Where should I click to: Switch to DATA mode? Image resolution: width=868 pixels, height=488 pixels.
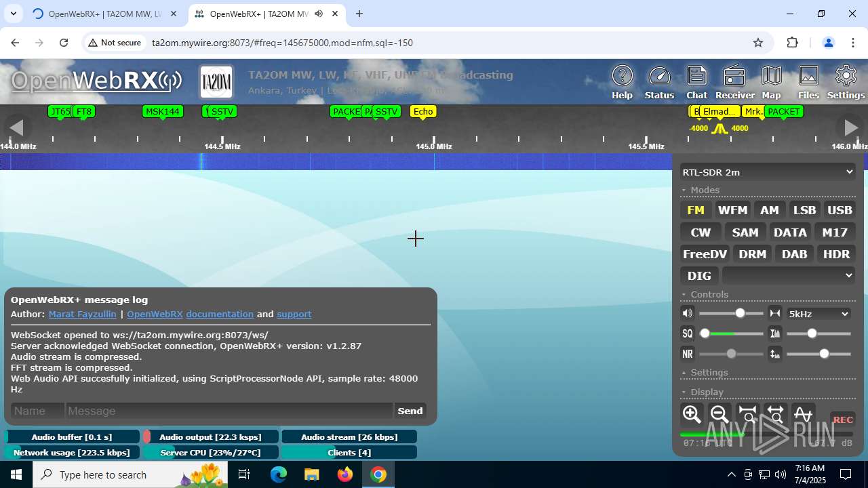tap(790, 232)
